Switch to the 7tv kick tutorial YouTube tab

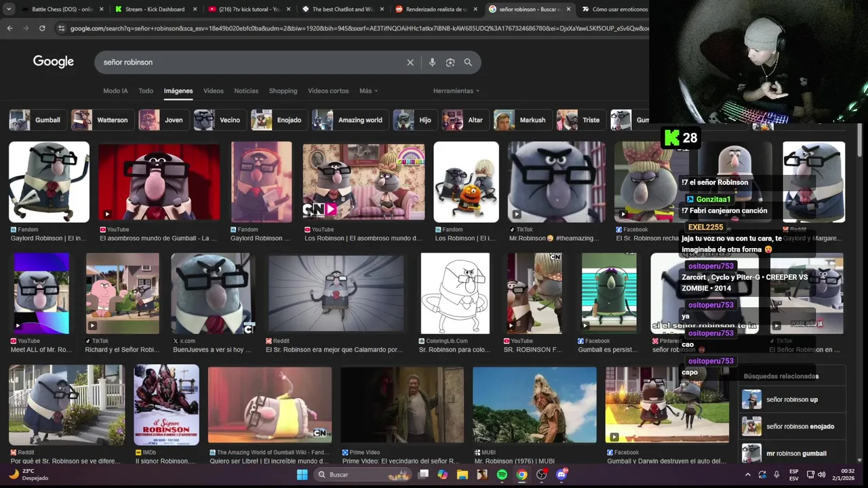[248, 9]
